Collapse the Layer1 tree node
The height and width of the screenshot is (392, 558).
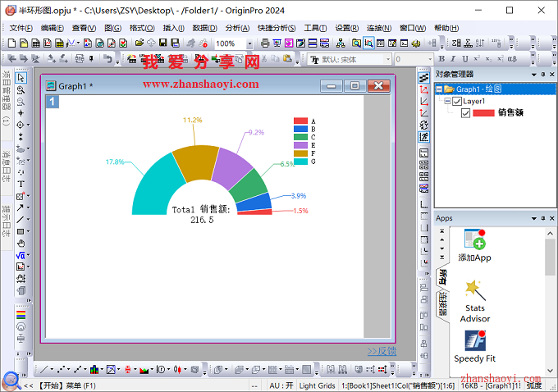[x=448, y=102]
